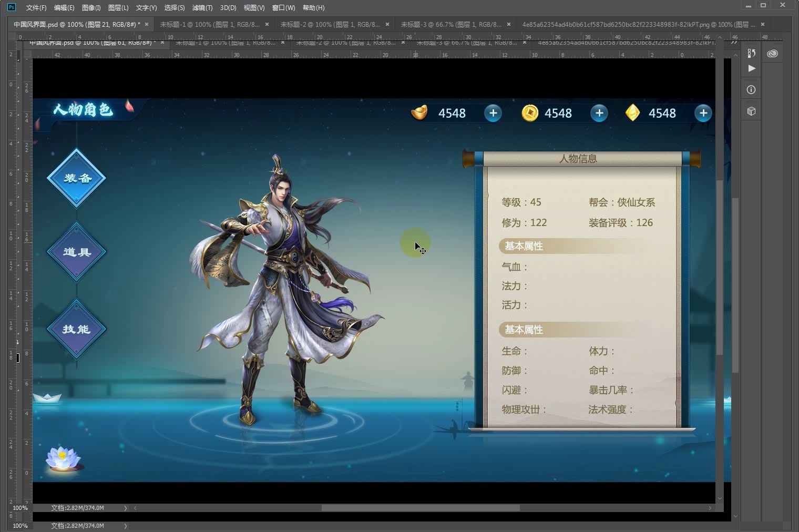Click the Photoshop Ps logo icon
This screenshot has height=532, width=799.
(x=12, y=7)
